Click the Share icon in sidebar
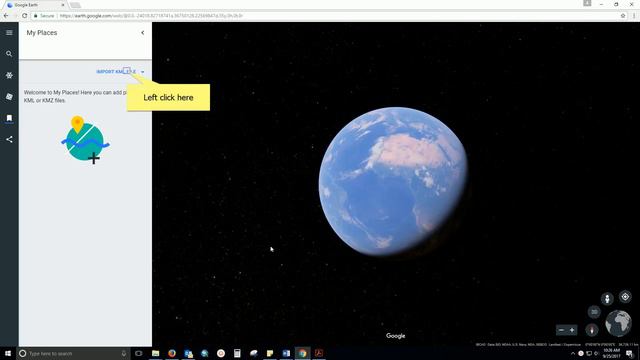640x360 pixels. (9, 140)
